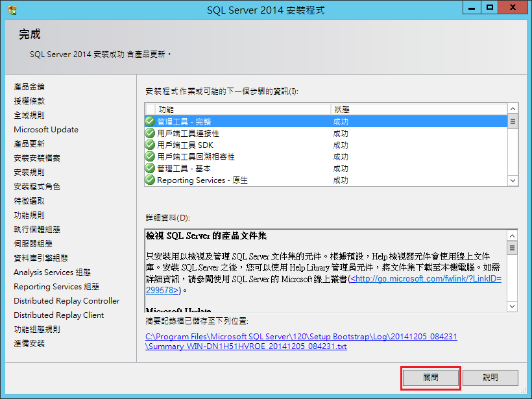
Task: Click the details box scrollbar thumb
Action: coord(512,248)
